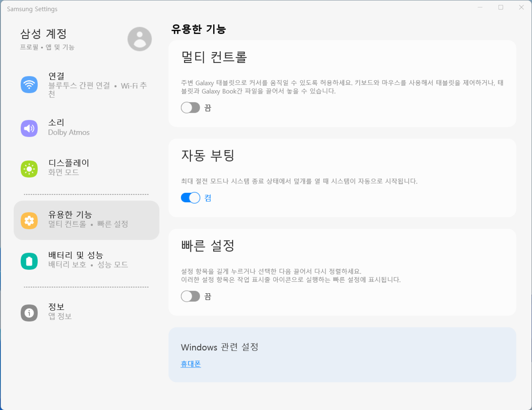
Task: Open the 휴대폰 link under Windows 관련 설정
Action: click(191, 364)
